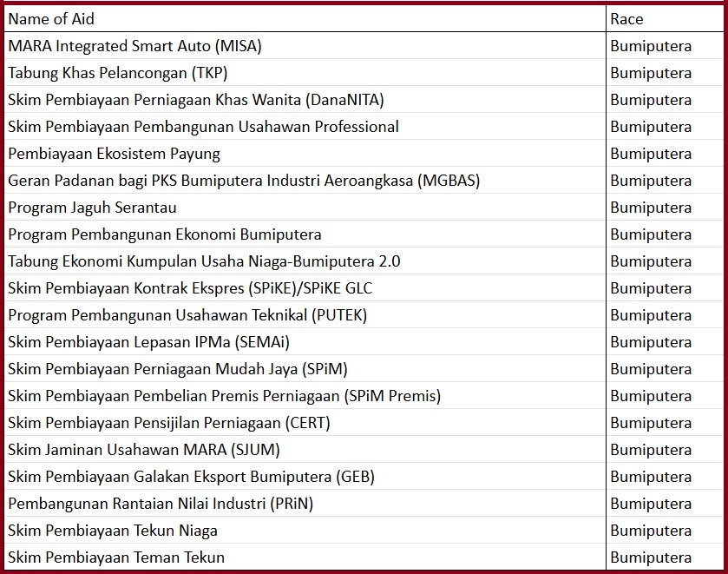728x574 pixels.
Task: Click the 'Race' column header
Action: (626, 19)
